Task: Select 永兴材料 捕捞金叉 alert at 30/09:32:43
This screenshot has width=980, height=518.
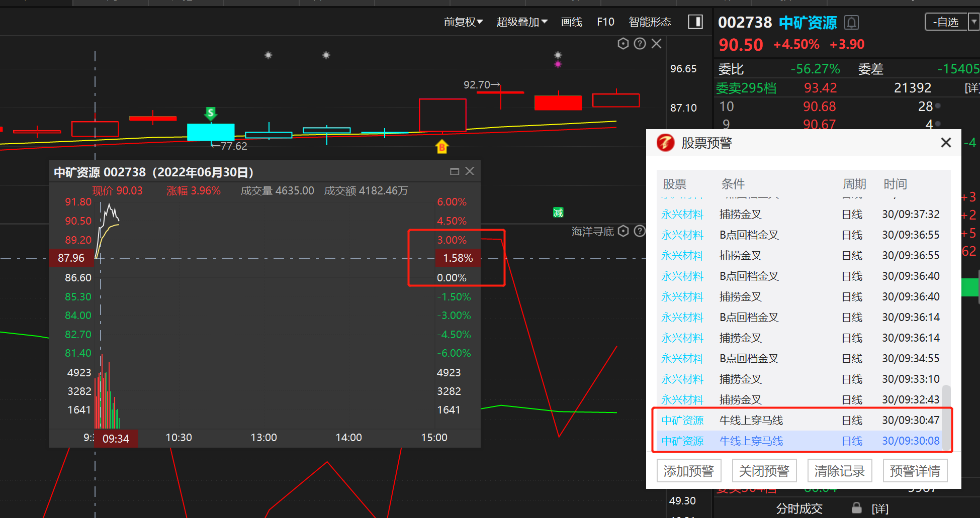Action: click(799, 399)
